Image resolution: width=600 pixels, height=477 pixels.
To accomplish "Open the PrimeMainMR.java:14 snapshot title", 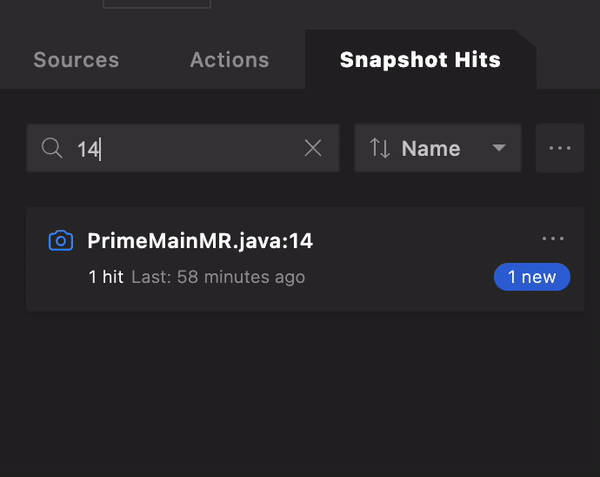I will pyautogui.click(x=201, y=241).
